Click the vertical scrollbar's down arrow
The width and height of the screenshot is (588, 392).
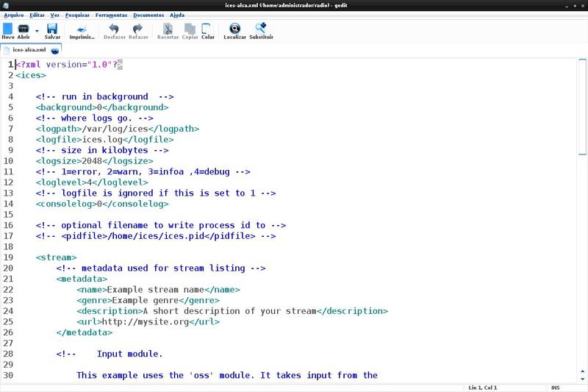[583, 377]
